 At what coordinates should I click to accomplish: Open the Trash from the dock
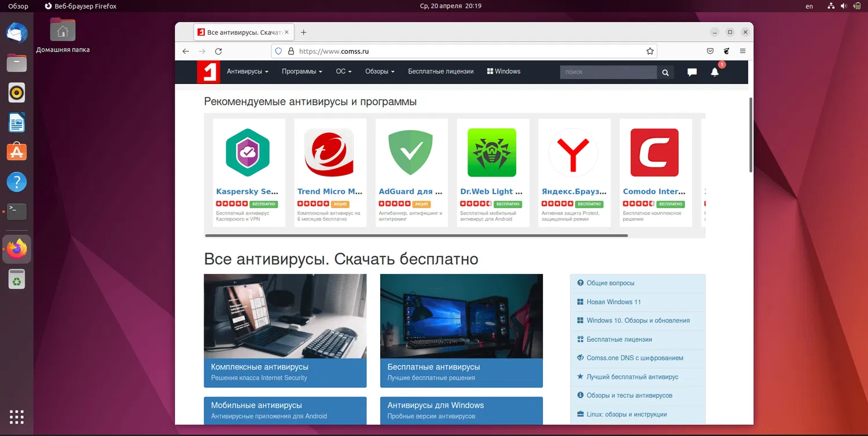click(x=17, y=280)
